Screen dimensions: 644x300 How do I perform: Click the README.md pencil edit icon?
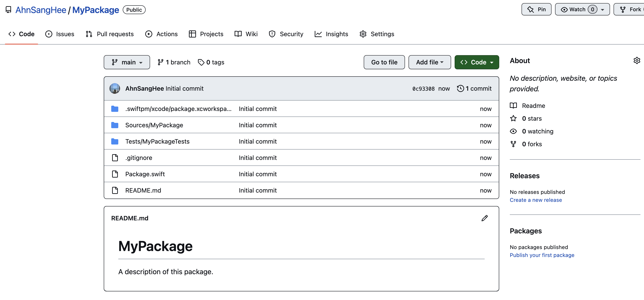[484, 218]
